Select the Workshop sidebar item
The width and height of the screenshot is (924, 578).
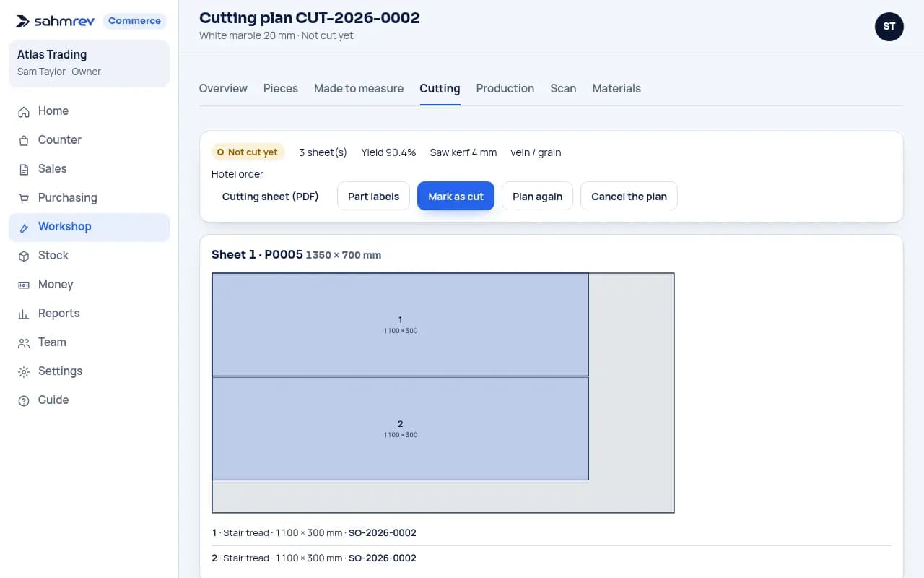point(89,227)
